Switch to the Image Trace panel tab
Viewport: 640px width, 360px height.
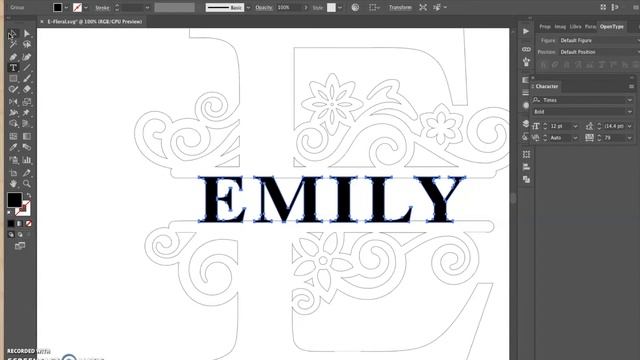tap(560, 27)
